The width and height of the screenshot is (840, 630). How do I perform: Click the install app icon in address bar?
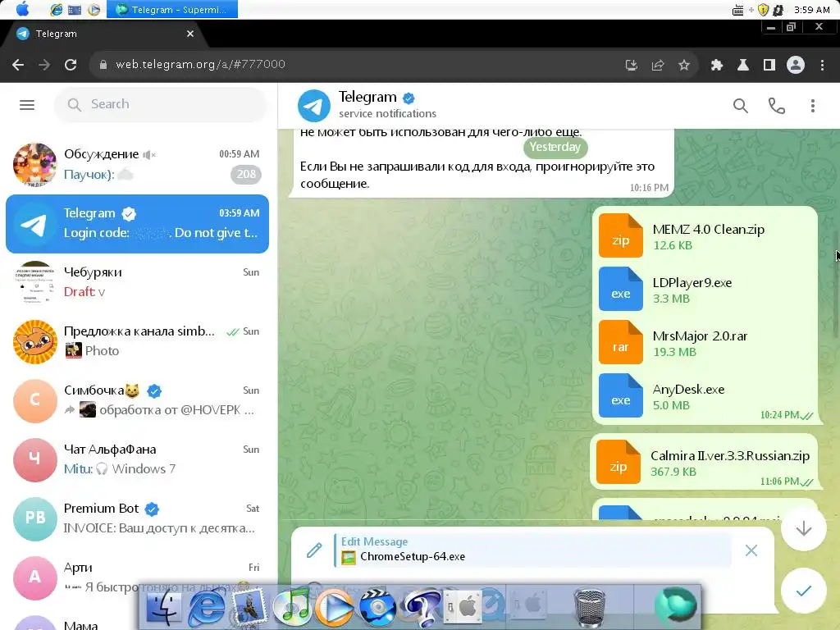tap(632, 66)
